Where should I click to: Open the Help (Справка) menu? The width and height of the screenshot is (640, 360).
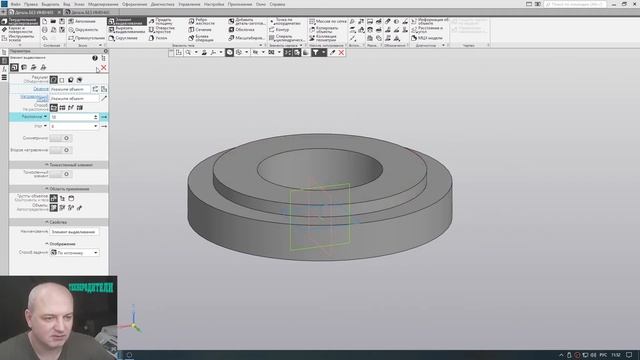point(277,4)
